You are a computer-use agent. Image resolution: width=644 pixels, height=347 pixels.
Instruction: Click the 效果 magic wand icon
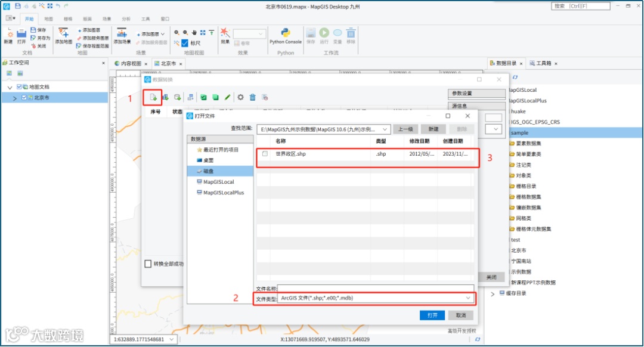(225, 36)
